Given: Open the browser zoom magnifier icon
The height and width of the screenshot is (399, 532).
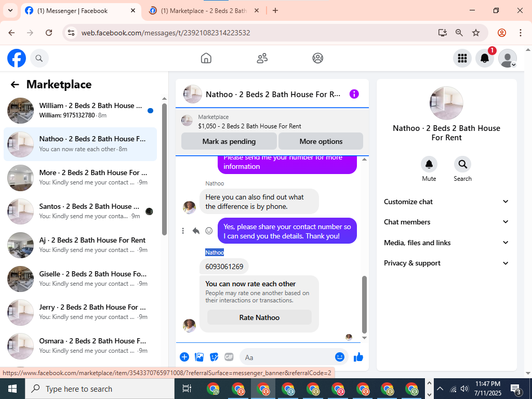Looking at the screenshot, I should tap(459, 33).
